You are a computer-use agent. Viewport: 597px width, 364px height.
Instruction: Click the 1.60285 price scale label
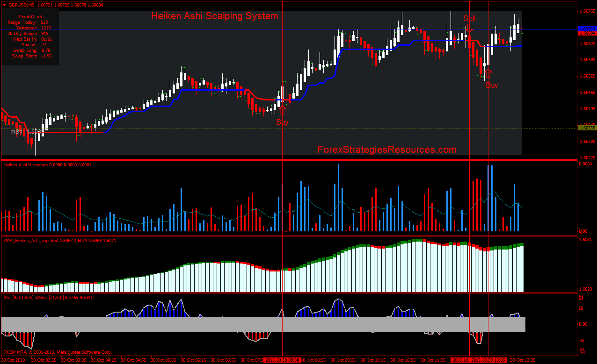(x=587, y=141)
